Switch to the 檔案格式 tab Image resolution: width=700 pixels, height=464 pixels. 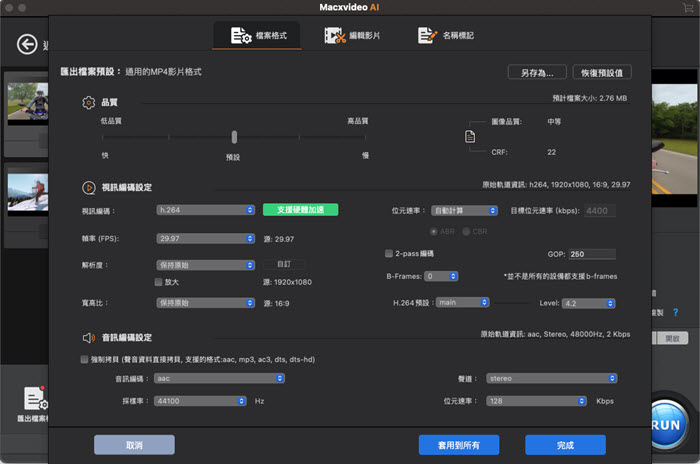click(257, 35)
